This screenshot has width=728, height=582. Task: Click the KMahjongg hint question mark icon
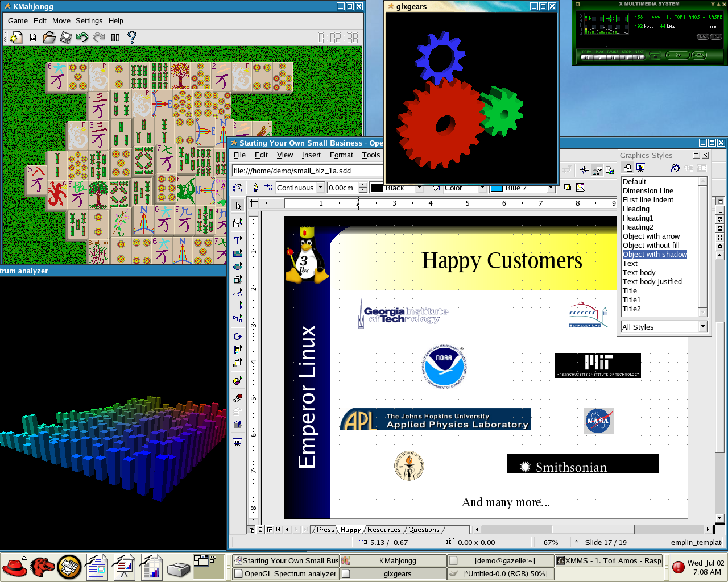pyautogui.click(x=132, y=38)
